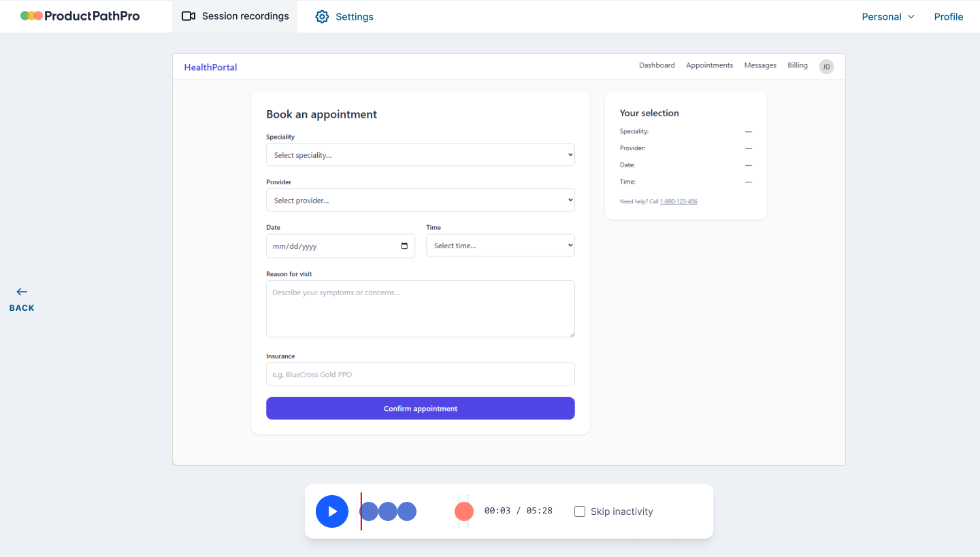Click the third blue timeline event dot
This screenshot has width=980, height=557.
(x=407, y=511)
